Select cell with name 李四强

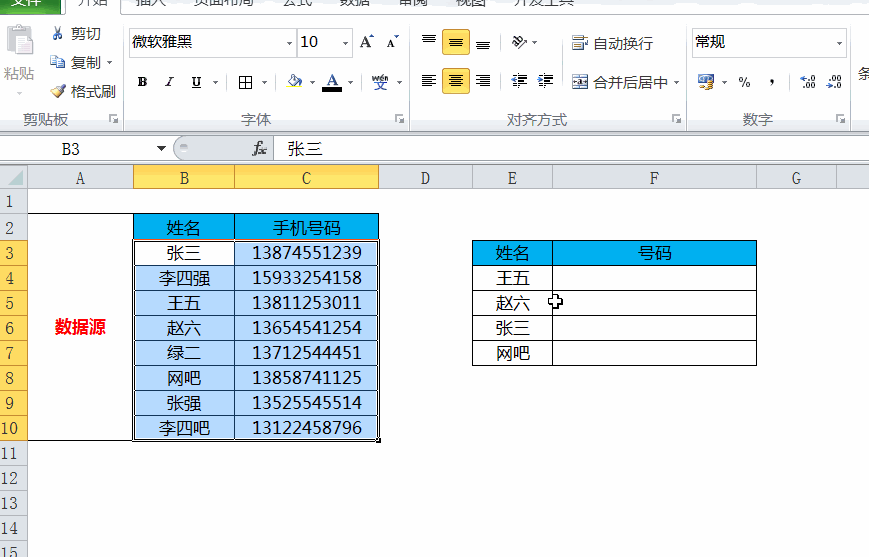tap(184, 278)
